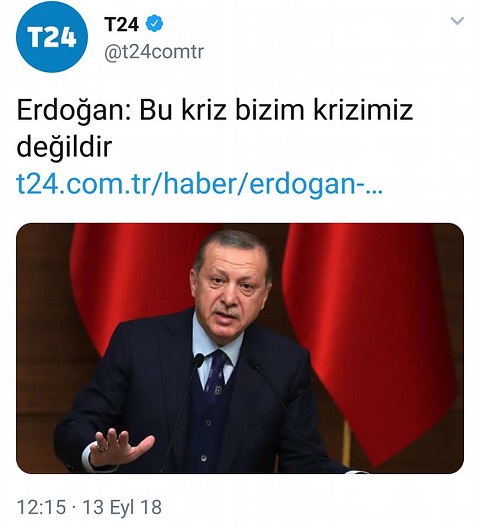Open the attached news photo
Screen dimensions: 480x528
[240, 348]
